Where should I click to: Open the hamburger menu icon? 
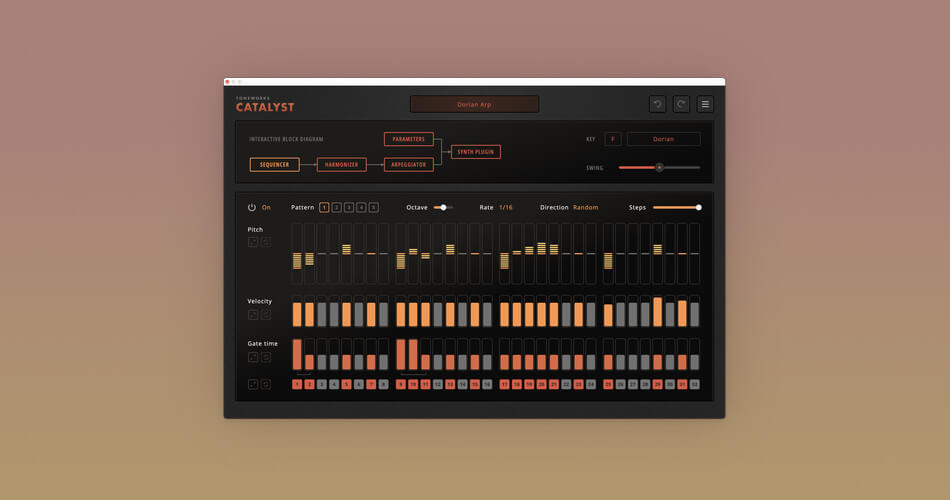click(705, 104)
